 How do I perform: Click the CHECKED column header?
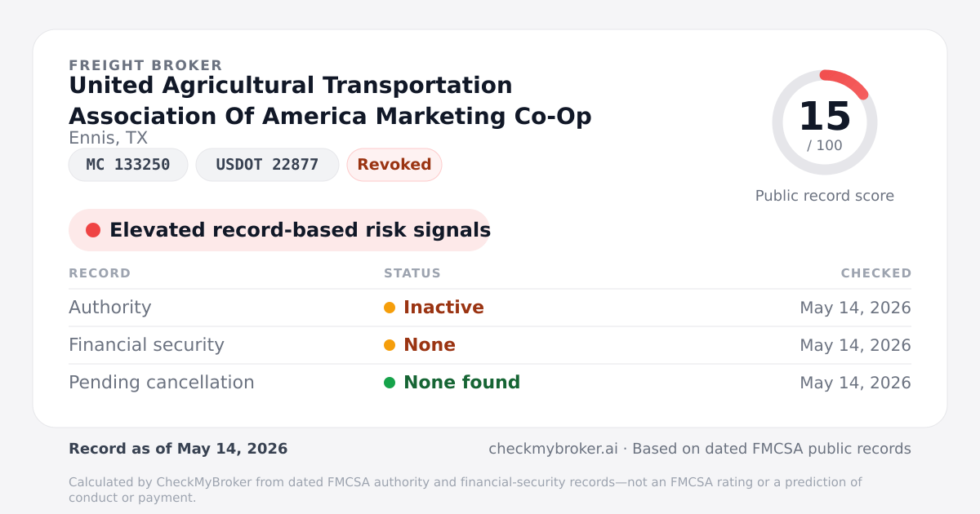(876, 273)
